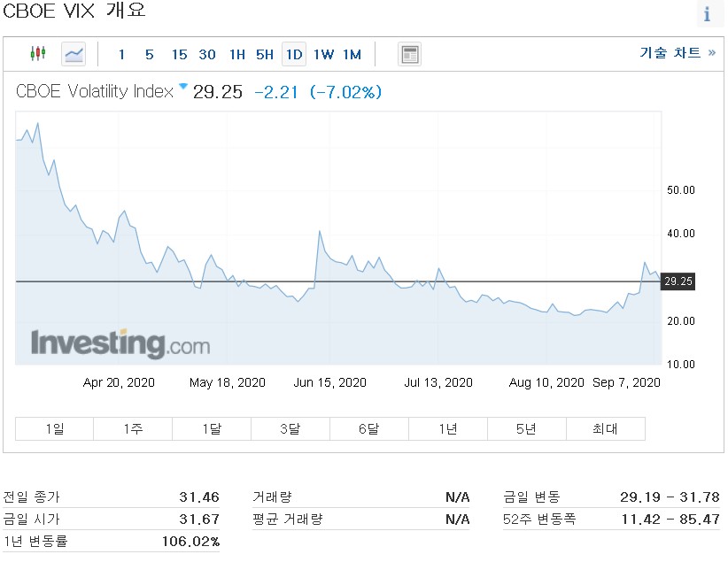The height and width of the screenshot is (562, 728).
Task: Click the -2.21 price change value
Action: pos(276,92)
